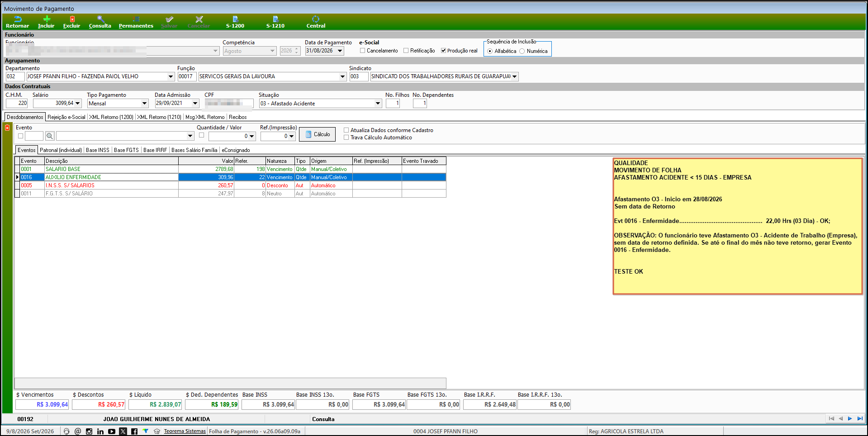This screenshot has width=868, height=436.
Task: Enable the Cancelamento checkbox
Action: 362,51
